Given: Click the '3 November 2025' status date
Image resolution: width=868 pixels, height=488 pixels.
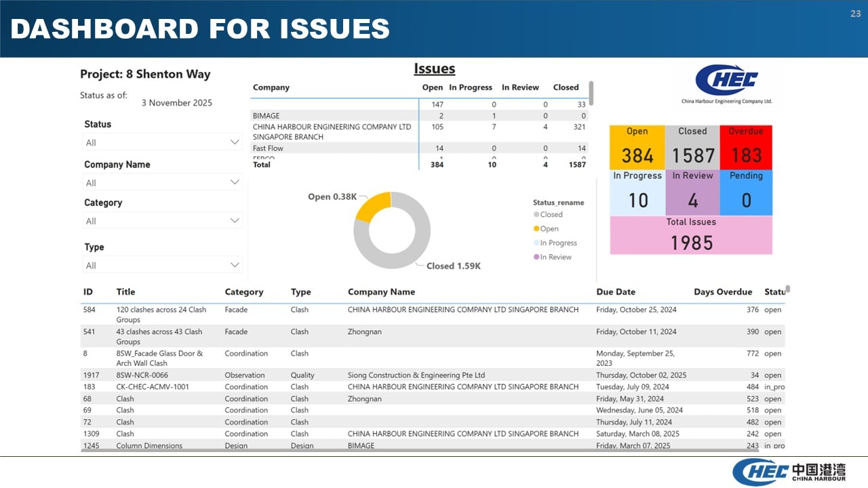Looking at the screenshot, I should click(177, 103).
